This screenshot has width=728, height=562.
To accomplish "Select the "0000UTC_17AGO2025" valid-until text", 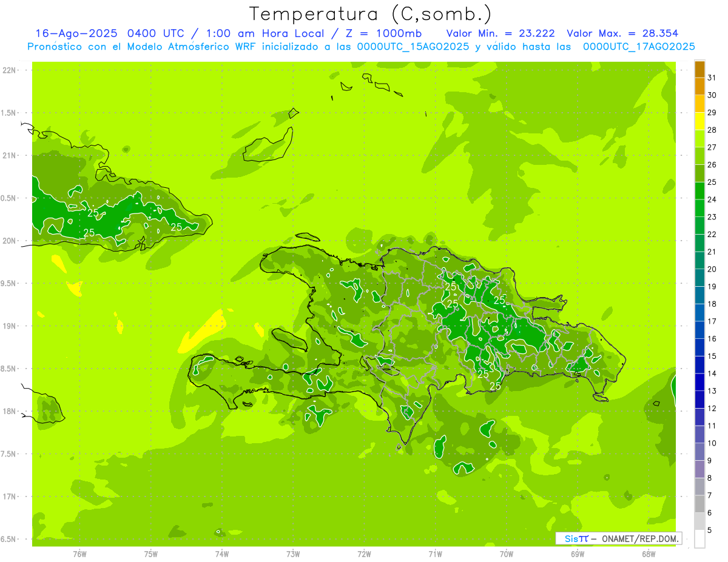I will click(639, 46).
